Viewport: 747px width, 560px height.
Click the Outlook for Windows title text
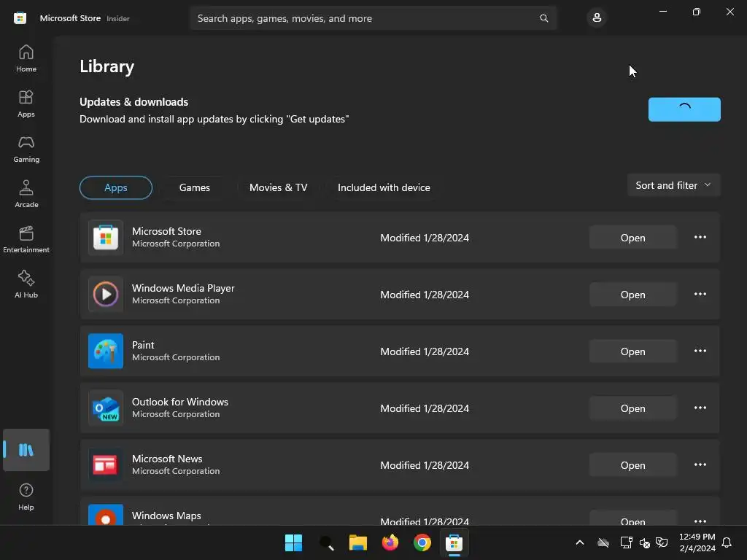180,402
